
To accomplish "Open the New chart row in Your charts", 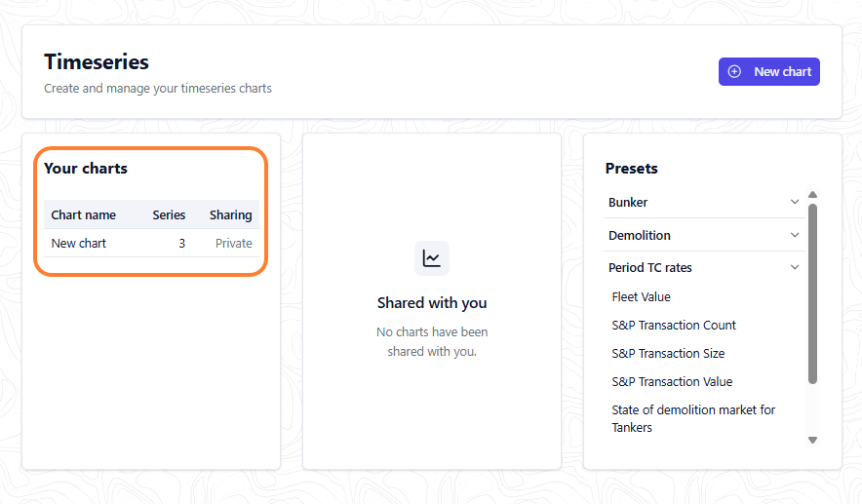I will (x=151, y=243).
